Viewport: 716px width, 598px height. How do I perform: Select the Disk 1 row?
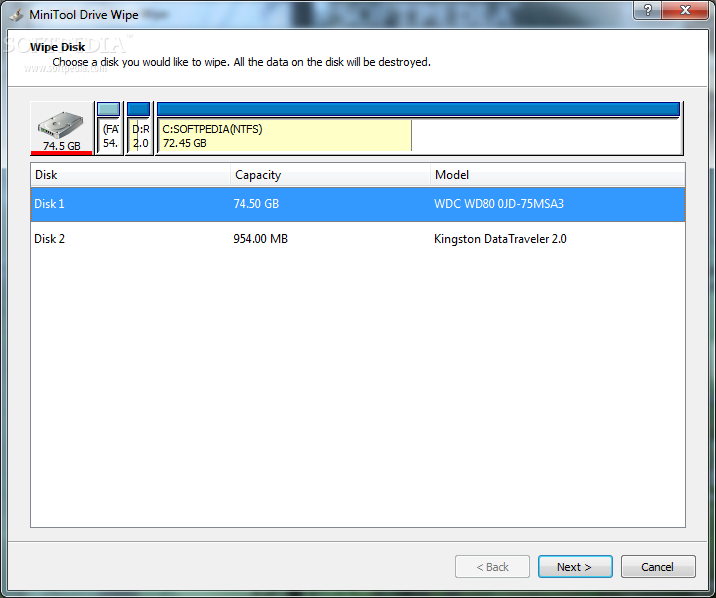click(358, 204)
